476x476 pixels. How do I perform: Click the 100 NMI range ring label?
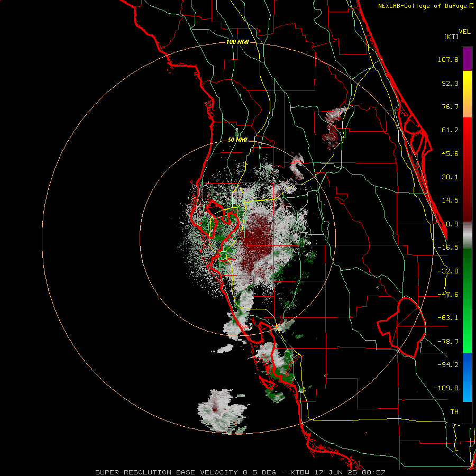(237, 42)
